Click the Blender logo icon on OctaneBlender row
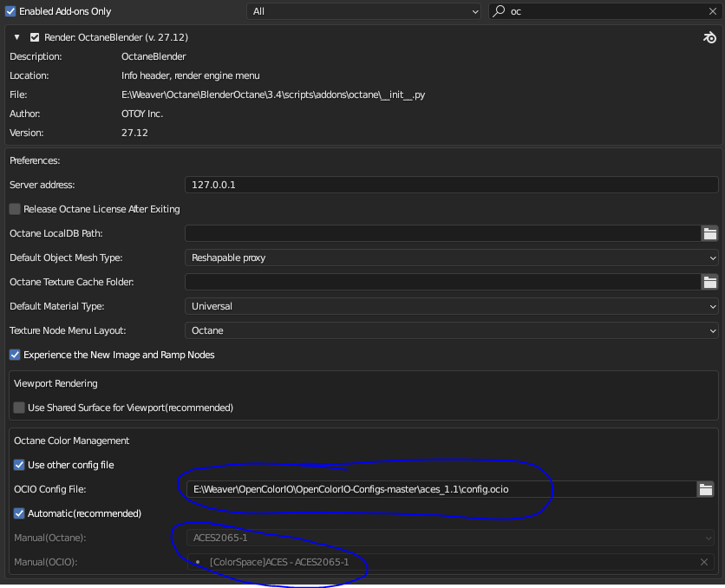 709,37
